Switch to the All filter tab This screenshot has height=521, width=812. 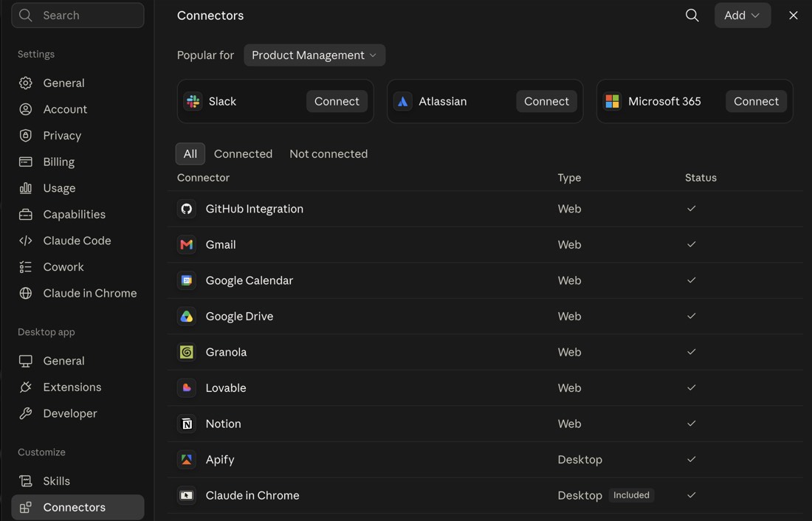pyautogui.click(x=190, y=153)
